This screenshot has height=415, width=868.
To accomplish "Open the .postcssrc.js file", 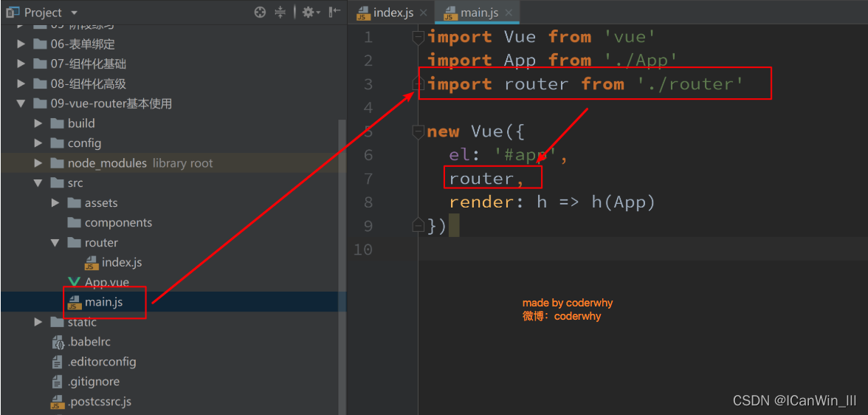I will [x=100, y=402].
